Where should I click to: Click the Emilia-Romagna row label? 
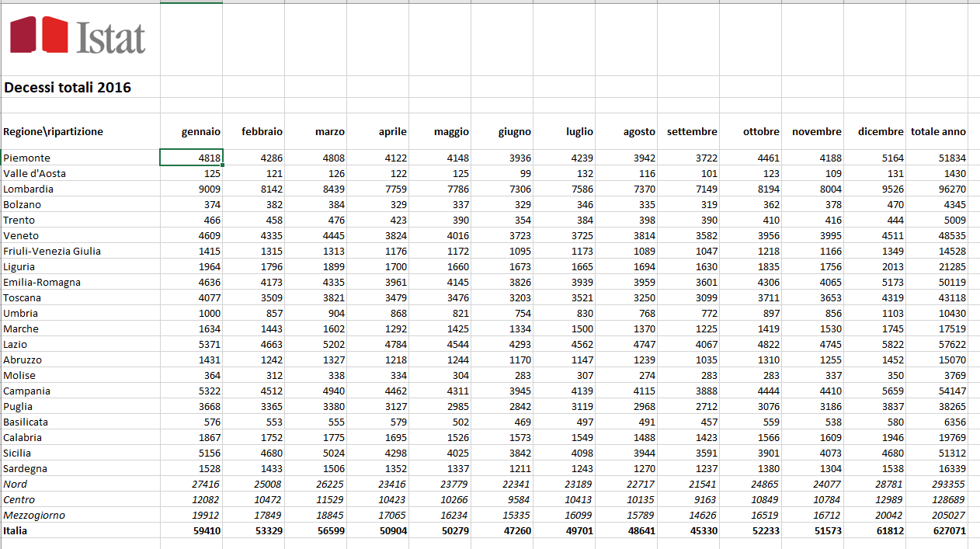(x=42, y=282)
